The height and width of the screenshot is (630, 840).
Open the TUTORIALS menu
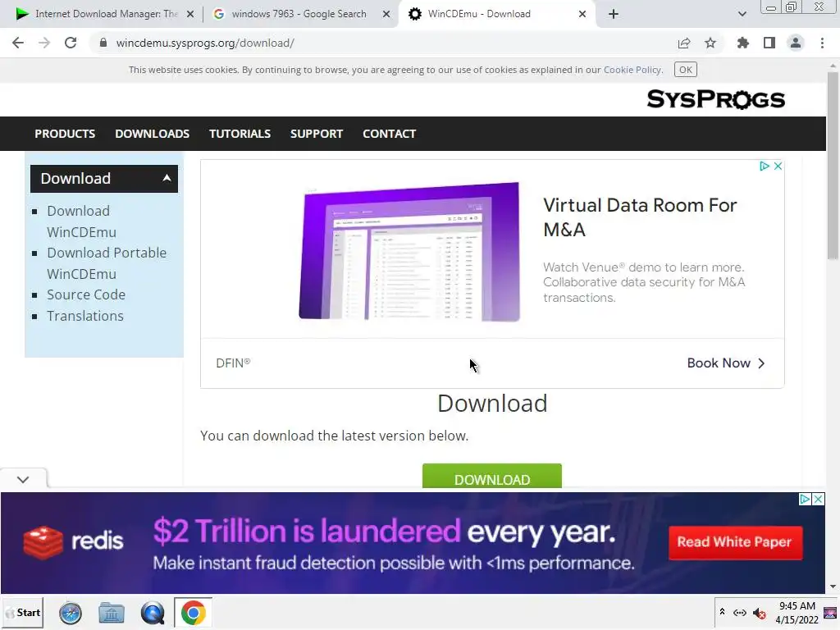pyautogui.click(x=240, y=134)
